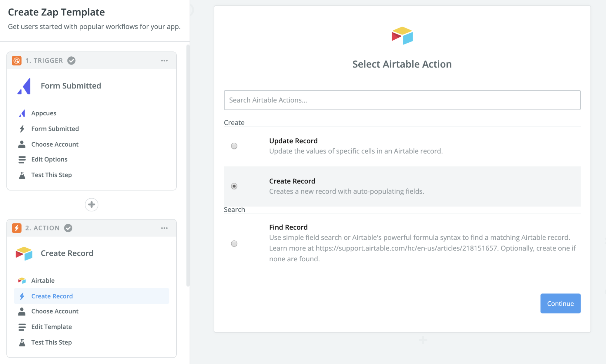Viewport: 606px width, 364px height.
Task: Click the large Appcues logo beside Form Submitted
Action: [x=24, y=86]
